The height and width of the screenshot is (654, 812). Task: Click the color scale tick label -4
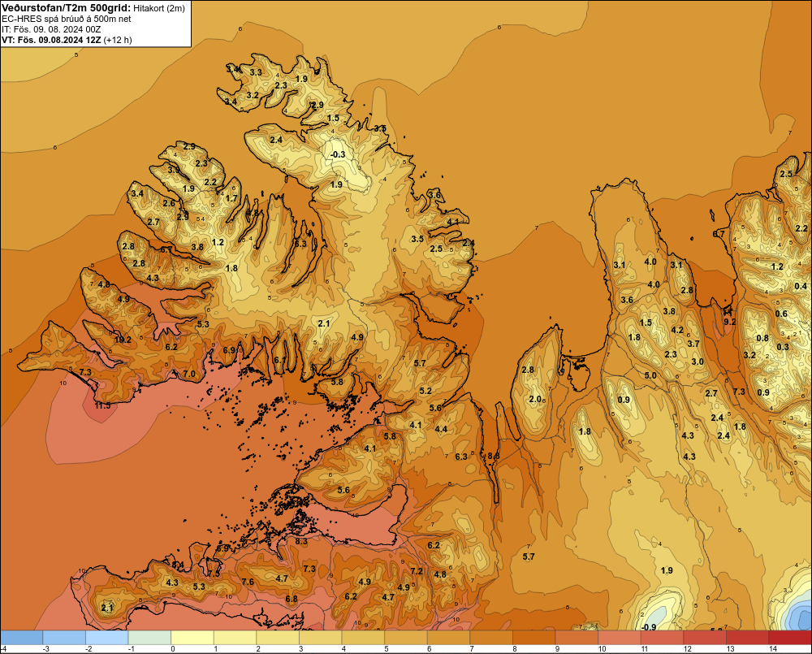click(3, 649)
